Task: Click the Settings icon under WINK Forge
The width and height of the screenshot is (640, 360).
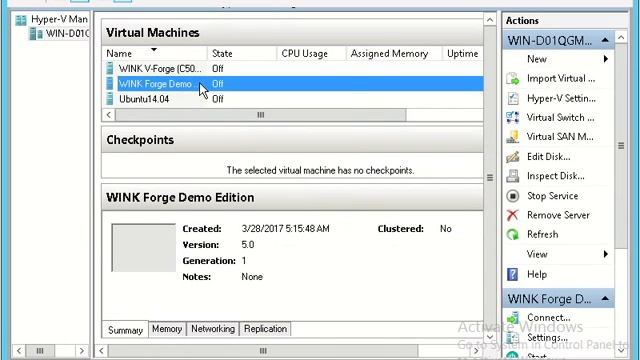Action: pos(513,338)
